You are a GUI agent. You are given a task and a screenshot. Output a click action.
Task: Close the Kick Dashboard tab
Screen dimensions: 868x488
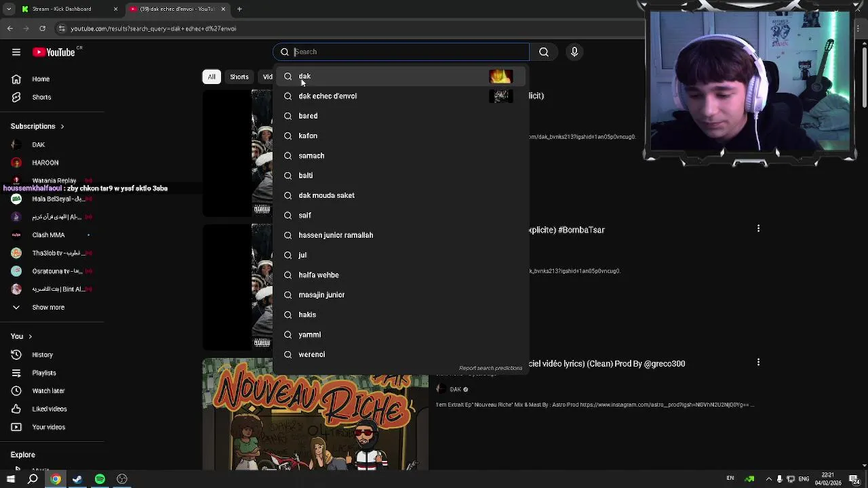tap(115, 9)
